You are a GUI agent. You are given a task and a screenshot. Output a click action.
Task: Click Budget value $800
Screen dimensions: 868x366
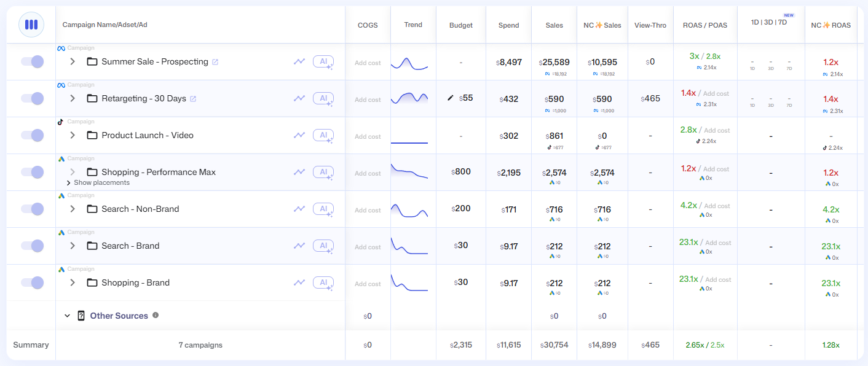pyautogui.click(x=461, y=171)
